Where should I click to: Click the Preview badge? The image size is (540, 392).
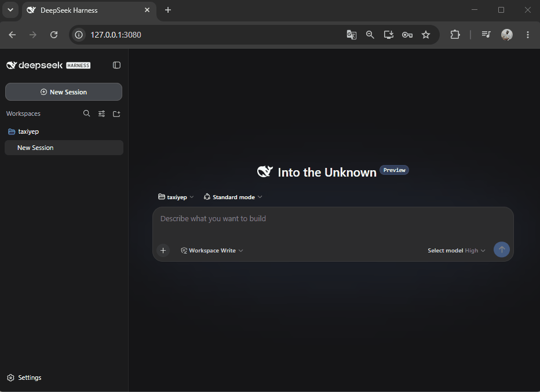395,170
